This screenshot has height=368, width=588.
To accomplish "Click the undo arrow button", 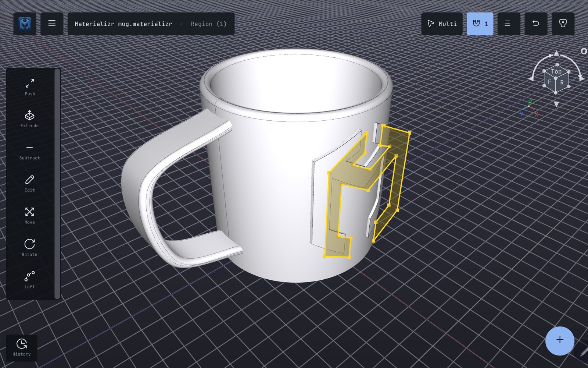I will pos(536,24).
